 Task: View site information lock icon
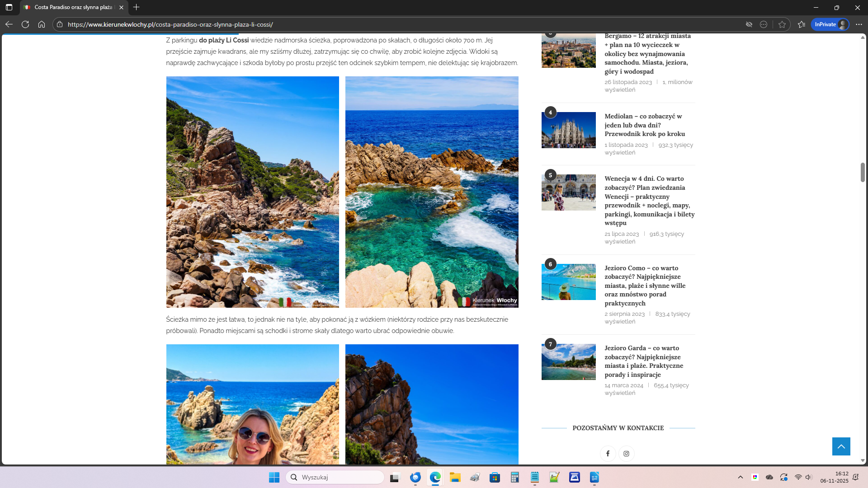click(x=60, y=24)
